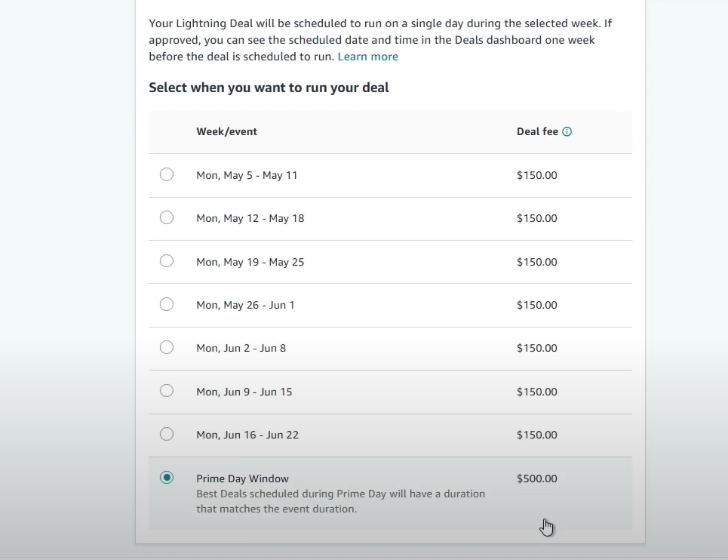Click the 'Select when you want to run' heading
The image size is (728, 560).
click(x=269, y=88)
